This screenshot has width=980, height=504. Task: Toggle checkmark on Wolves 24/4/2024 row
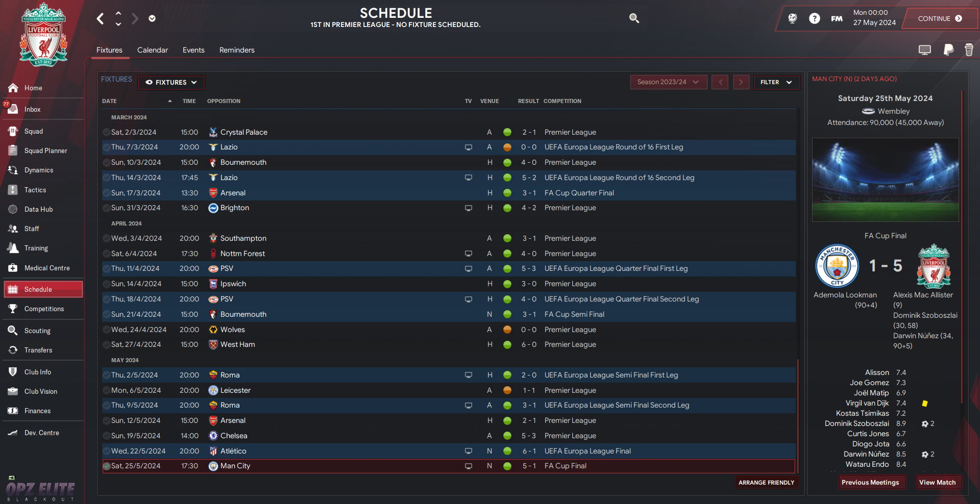pyautogui.click(x=107, y=330)
